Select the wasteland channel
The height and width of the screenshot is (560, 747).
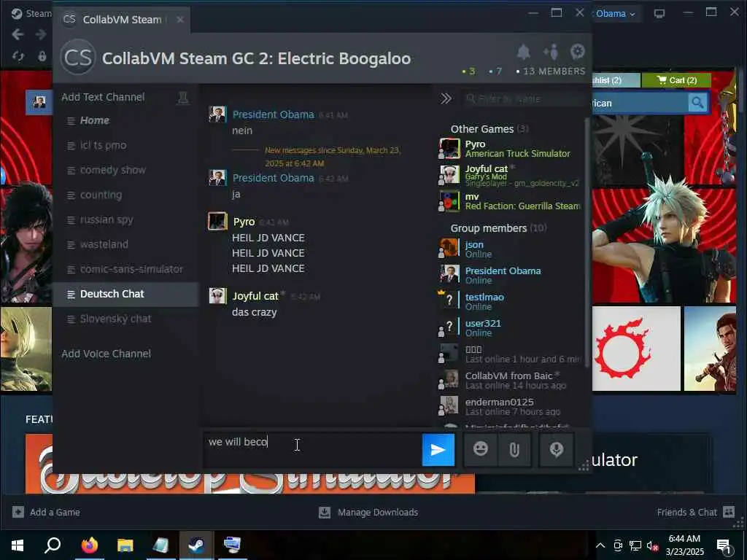pyautogui.click(x=125, y=244)
